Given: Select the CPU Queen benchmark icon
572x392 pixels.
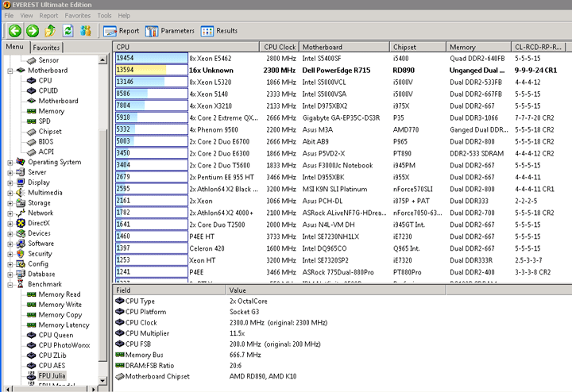Looking at the screenshot, I should 32,335.
